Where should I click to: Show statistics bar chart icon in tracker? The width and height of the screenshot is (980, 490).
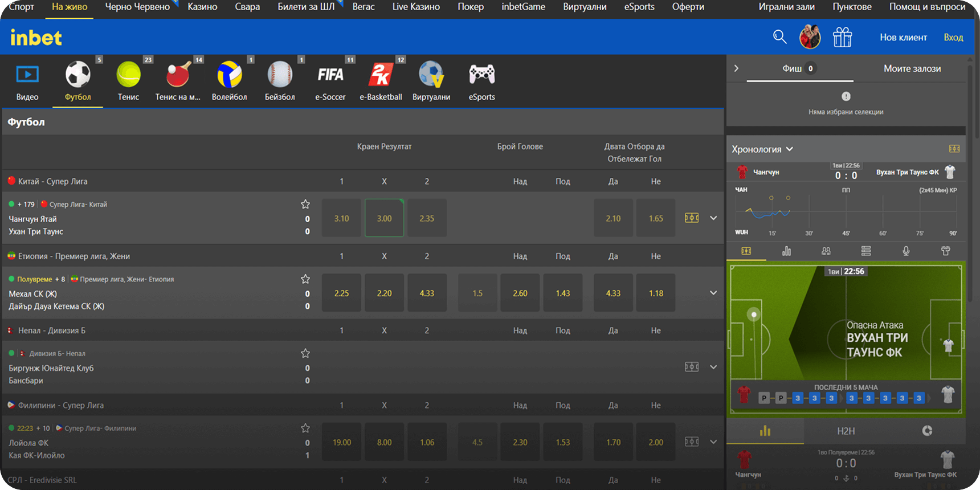tap(786, 251)
